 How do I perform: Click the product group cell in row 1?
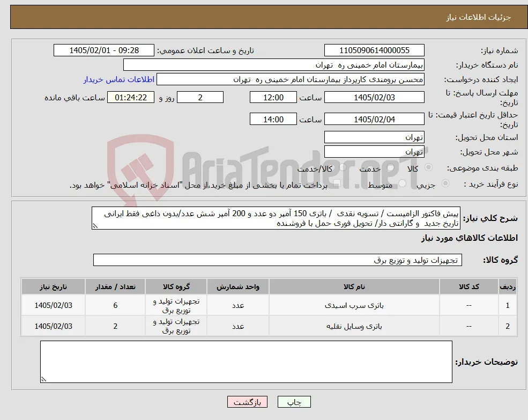(x=176, y=305)
